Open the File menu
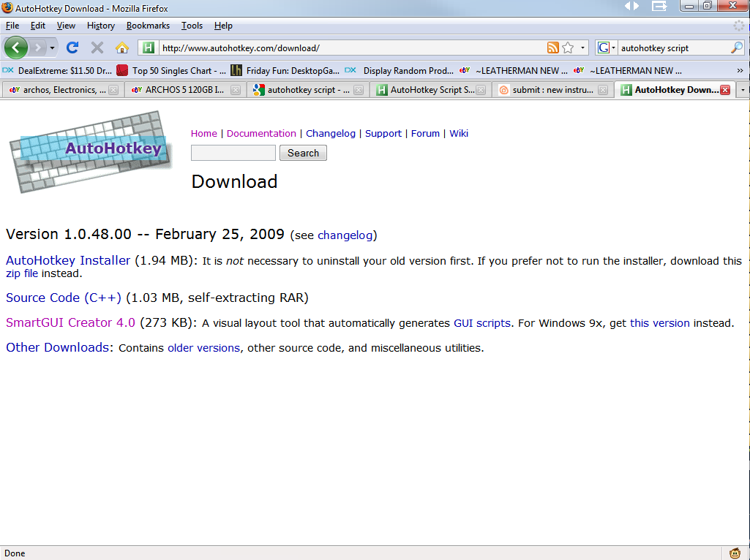The image size is (750, 560). point(12,26)
